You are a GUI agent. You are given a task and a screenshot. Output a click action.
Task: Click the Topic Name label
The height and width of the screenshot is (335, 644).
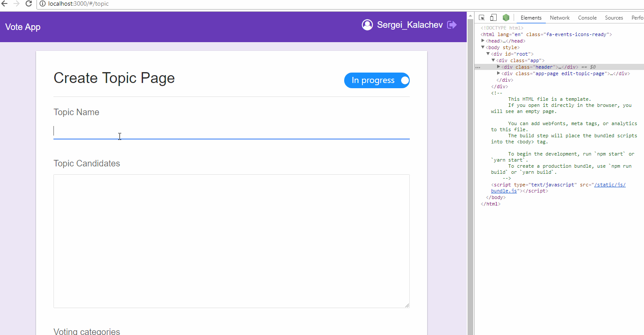point(76,112)
